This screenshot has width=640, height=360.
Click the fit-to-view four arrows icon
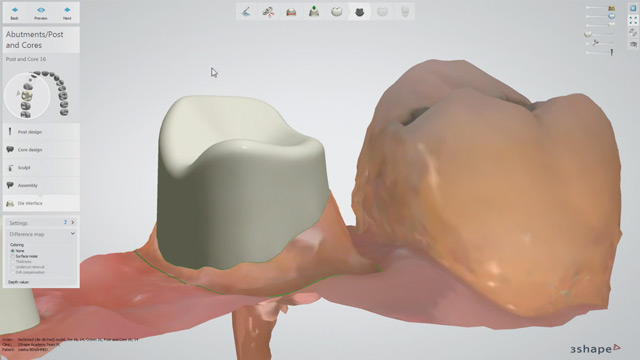633,20
